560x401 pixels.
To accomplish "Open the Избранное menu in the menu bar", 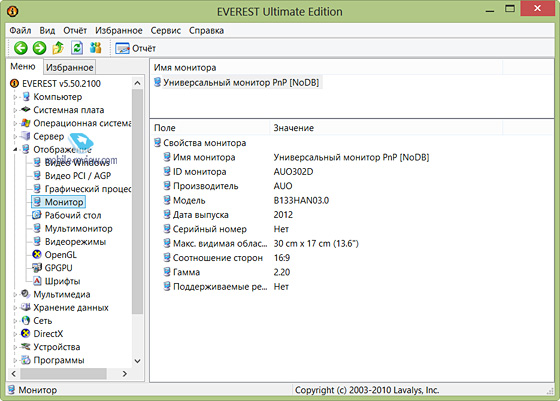I will (x=119, y=31).
